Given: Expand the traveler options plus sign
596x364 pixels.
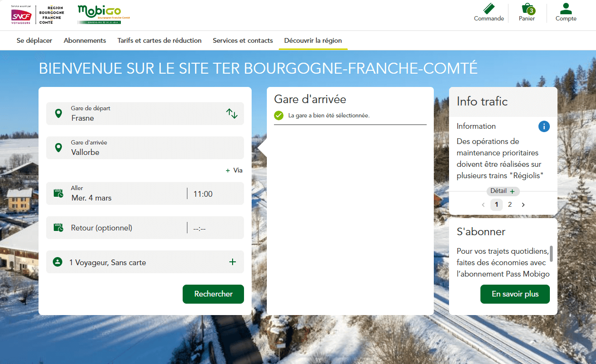Looking at the screenshot, I should point(232,262).
